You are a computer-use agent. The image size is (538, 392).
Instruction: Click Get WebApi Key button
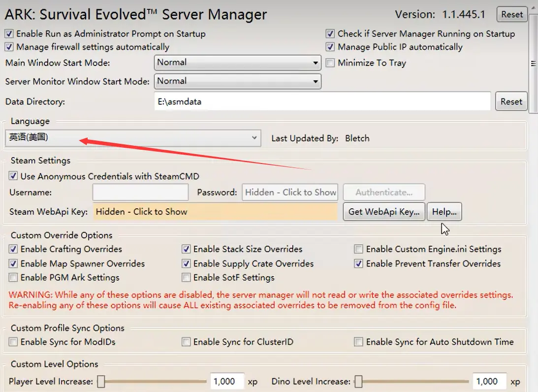pyautogui.click(x=384, y=212)
